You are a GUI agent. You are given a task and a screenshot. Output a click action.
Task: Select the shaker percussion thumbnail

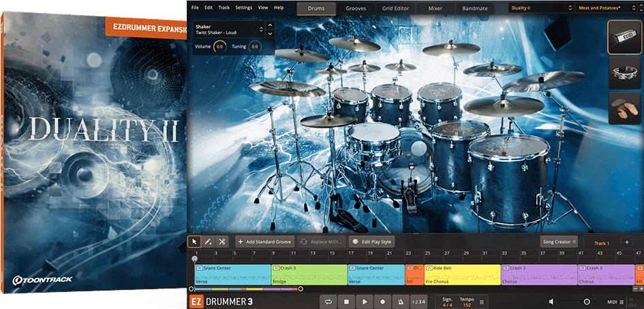pyautogui.click(x=625, y=37)
